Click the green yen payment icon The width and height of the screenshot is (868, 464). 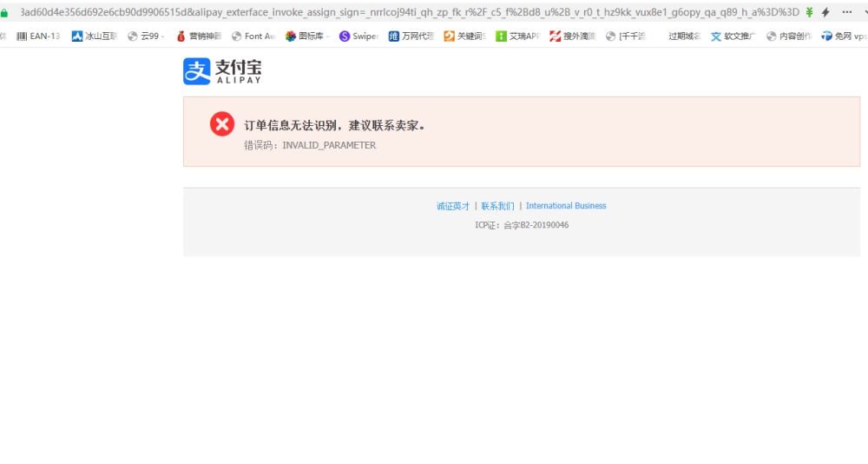(809, 11)
